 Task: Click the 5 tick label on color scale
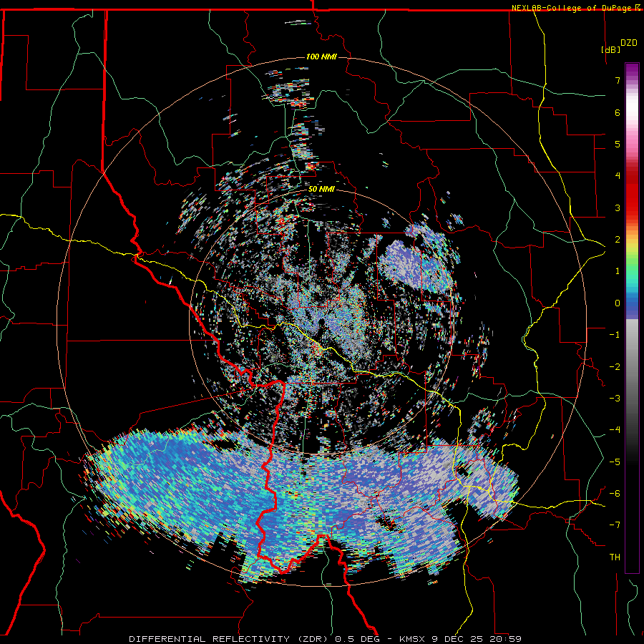coord(618,144)
